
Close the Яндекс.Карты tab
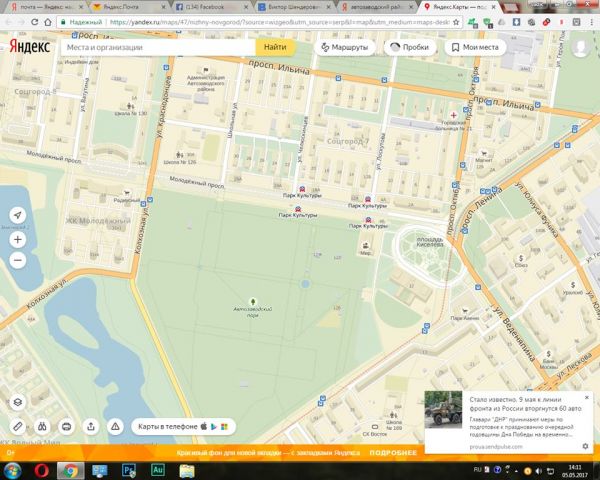pos(494,7)
